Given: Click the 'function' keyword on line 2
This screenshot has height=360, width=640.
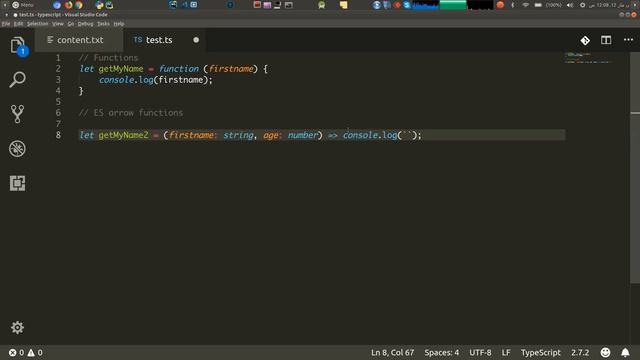Looking at the screenshot, I should pos(179,69).
